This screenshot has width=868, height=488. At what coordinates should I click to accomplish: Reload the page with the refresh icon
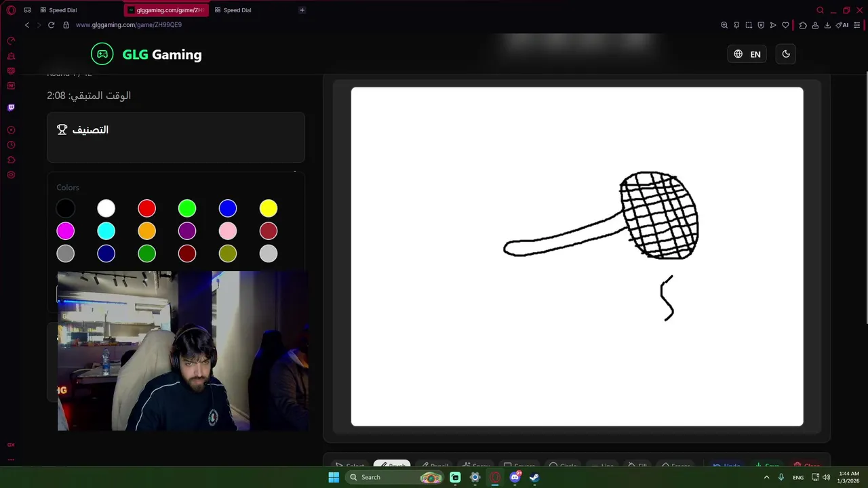coord(51,25)
